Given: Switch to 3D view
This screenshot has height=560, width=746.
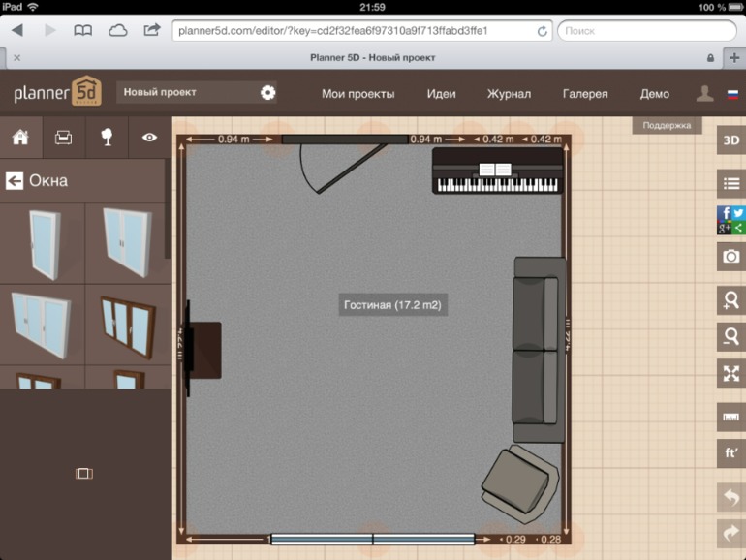Looking at the screenshot, I should click(730, 140).
